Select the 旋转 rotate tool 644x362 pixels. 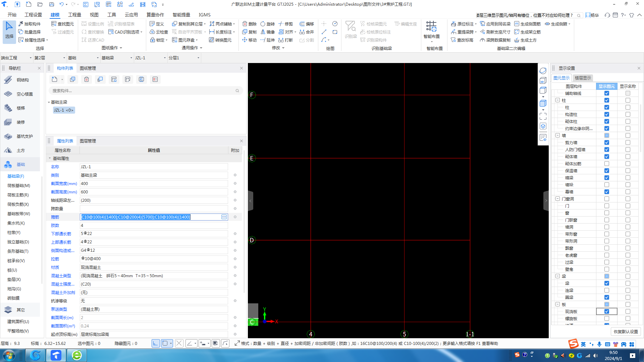click(x=267, y=24)
